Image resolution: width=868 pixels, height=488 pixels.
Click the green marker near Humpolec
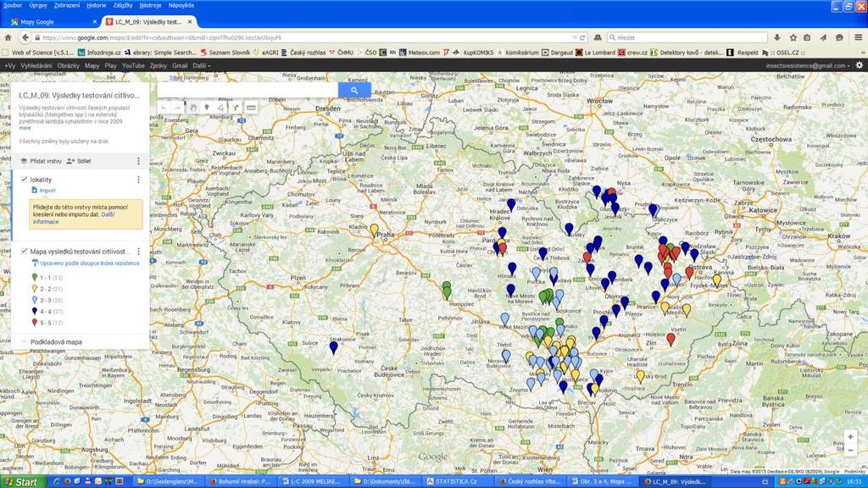pos(447,291)
